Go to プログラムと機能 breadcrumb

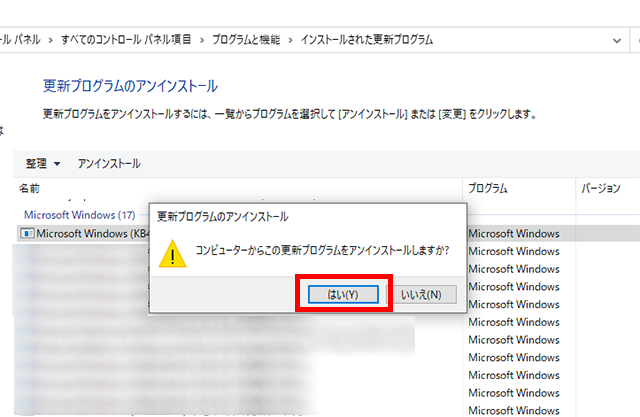246,40
